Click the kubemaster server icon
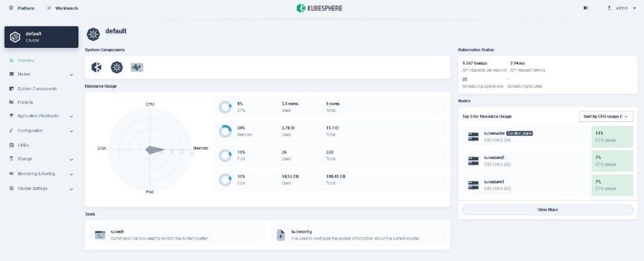Viewport: 644px width, 261px height. coord(474,137)
